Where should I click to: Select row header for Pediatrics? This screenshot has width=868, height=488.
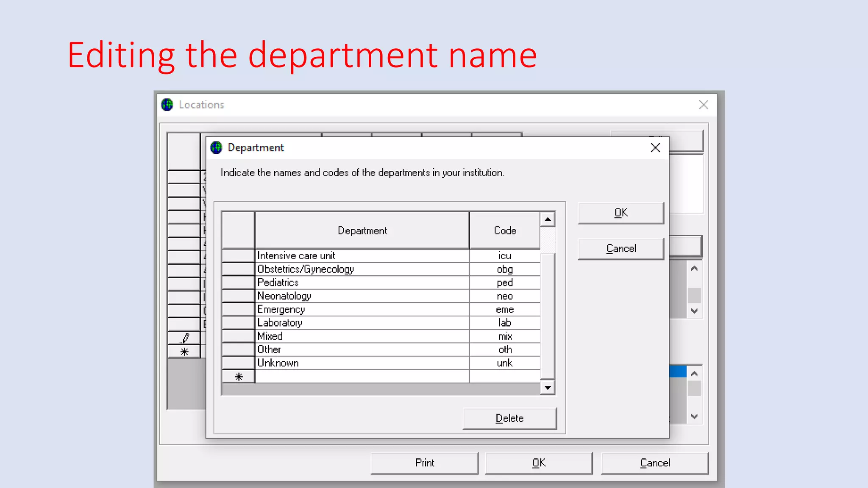238,283
